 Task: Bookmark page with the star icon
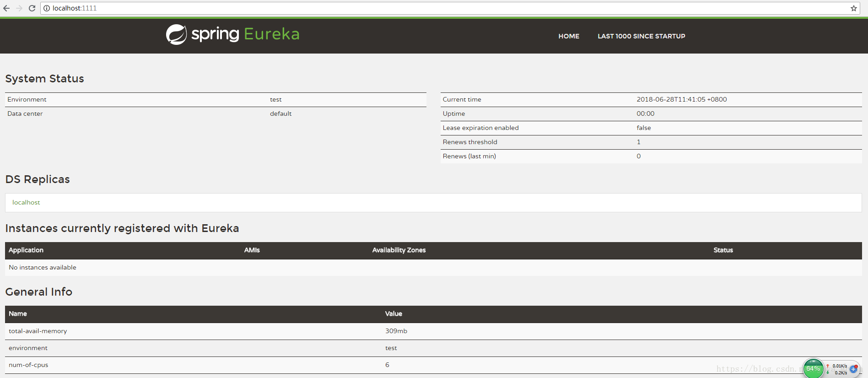(853, 8)
